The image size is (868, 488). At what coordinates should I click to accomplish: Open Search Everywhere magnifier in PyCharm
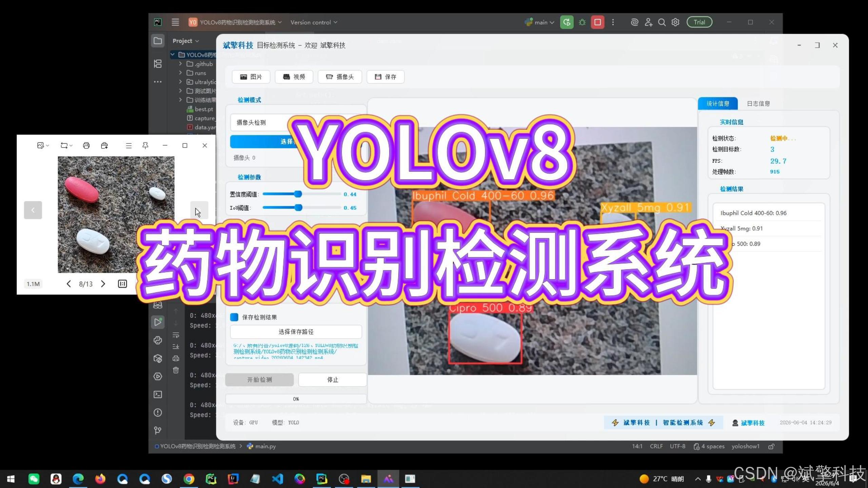point(662,22)
